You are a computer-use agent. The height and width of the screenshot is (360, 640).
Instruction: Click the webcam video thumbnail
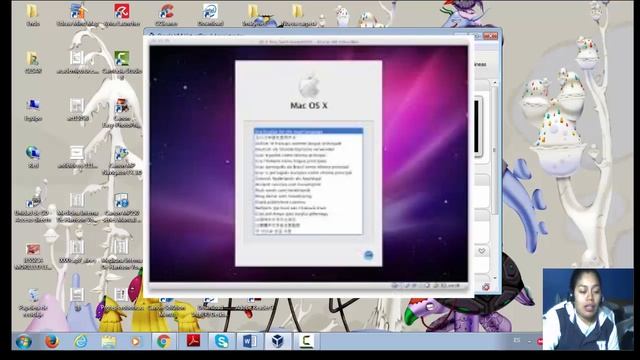point(588,309)
